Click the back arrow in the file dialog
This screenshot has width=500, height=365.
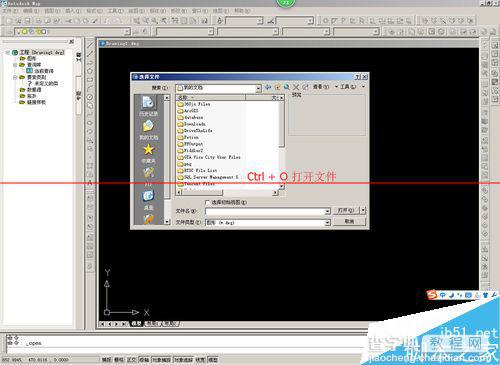click(268, 87)
